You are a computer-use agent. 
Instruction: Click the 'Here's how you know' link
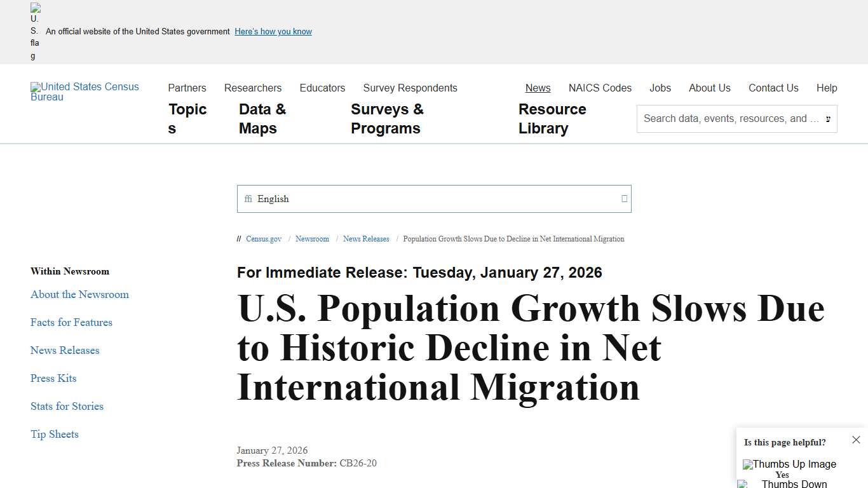click(x=273, y=31)
